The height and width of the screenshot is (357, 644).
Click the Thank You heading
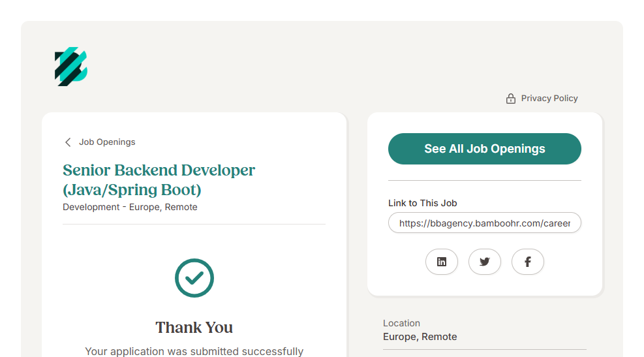click(194, 328)
